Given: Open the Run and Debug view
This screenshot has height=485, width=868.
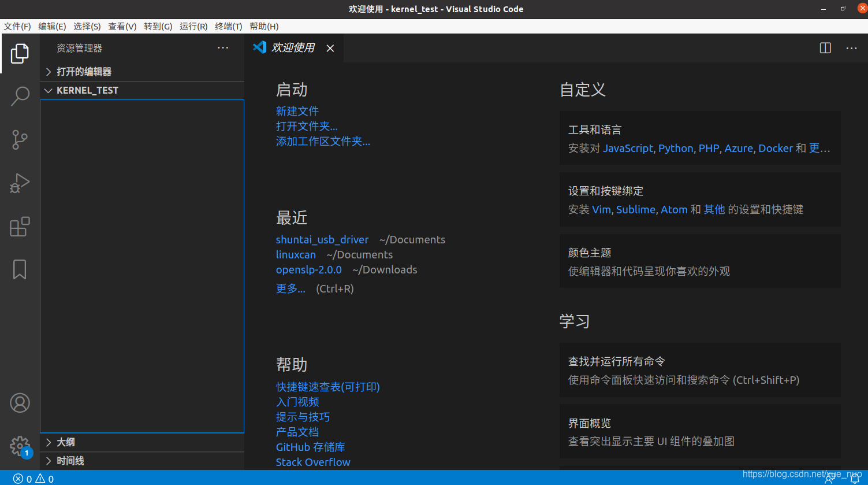Looking at the screenshot, I should coord(20,183).
